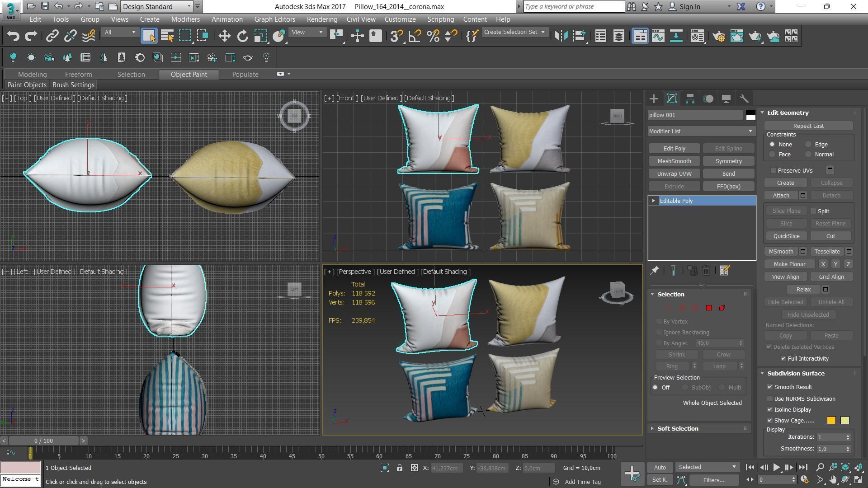Expand the Editable Poly stack entry
868x488 pixels.
pos(653,201)
